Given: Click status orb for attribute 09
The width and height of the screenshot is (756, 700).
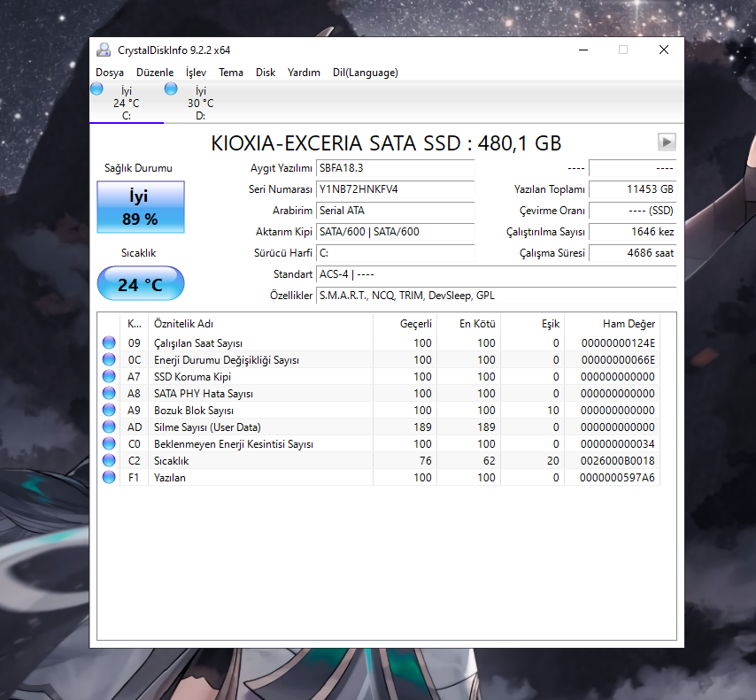Looking at the screenshot, I should [x=109, y=342].
